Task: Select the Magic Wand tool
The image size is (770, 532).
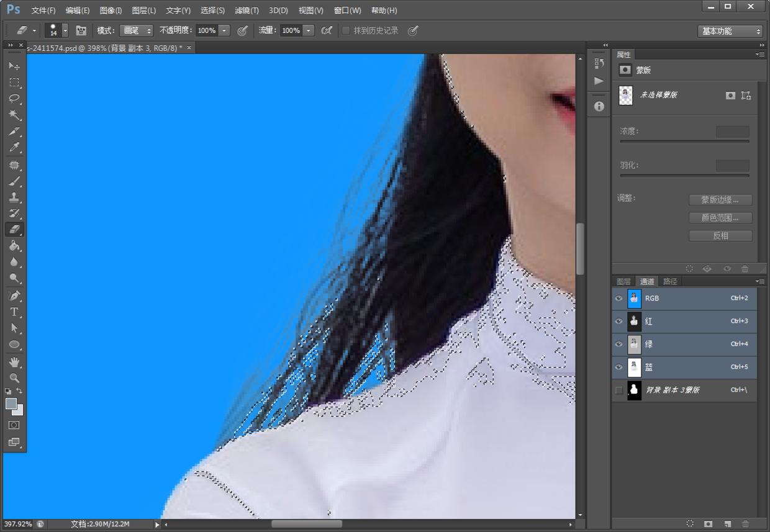Action: pyautogui.click(x=14, y=115)
